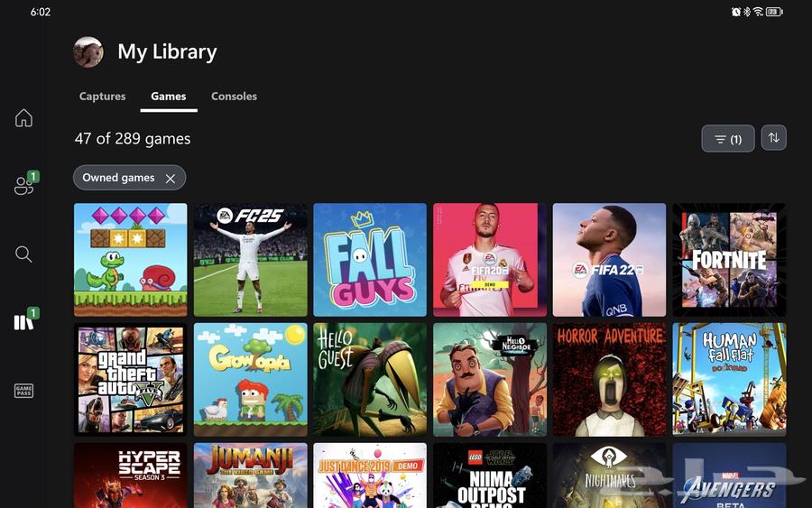The image size is (812, 508).
Task: Tap the Bluetooth icon in status bar
Action: tap(747, 12)
